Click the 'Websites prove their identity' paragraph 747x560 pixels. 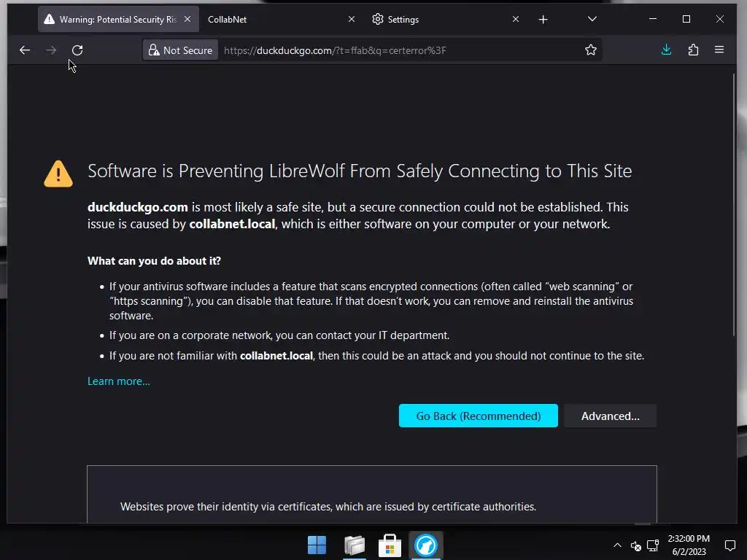click(x=328, y=507)
